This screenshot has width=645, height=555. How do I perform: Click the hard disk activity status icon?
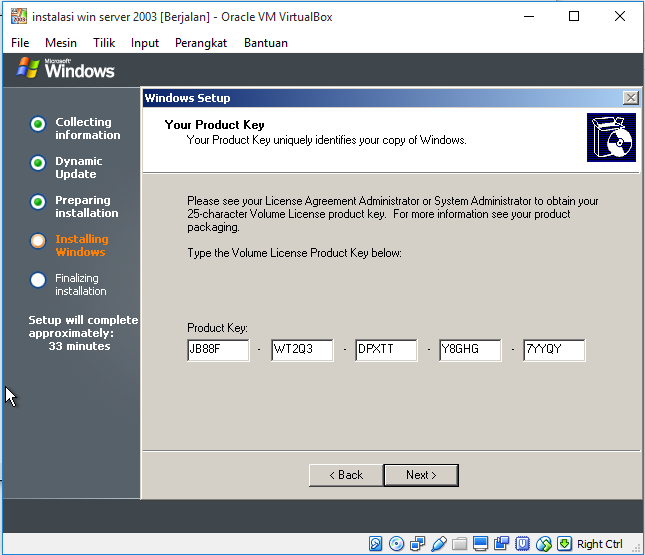point(375,543)
